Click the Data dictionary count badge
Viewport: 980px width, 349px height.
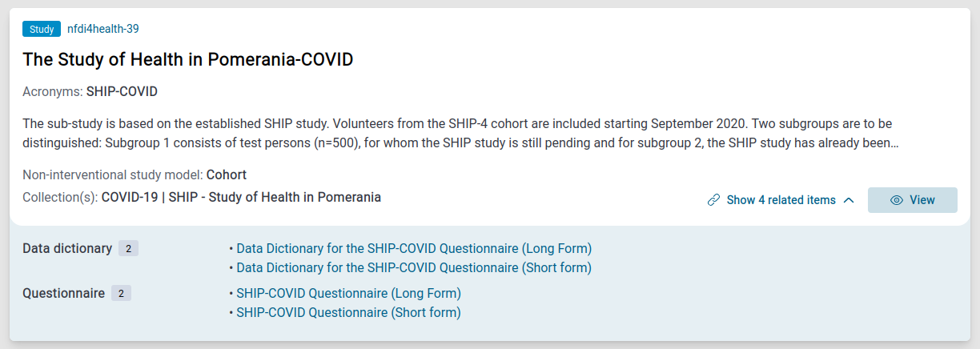[x=128, y=249]
